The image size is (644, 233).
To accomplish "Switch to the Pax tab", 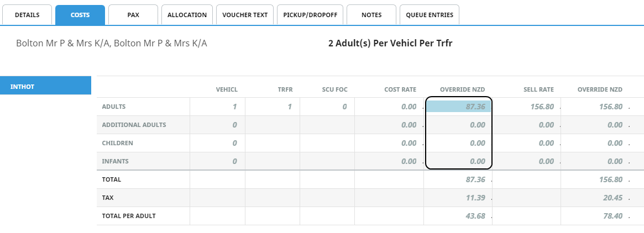I will coord(133,15).
